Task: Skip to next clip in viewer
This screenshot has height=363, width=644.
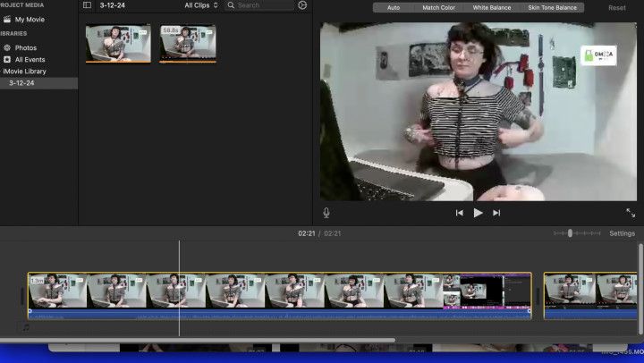Action: tap(496, 213)
